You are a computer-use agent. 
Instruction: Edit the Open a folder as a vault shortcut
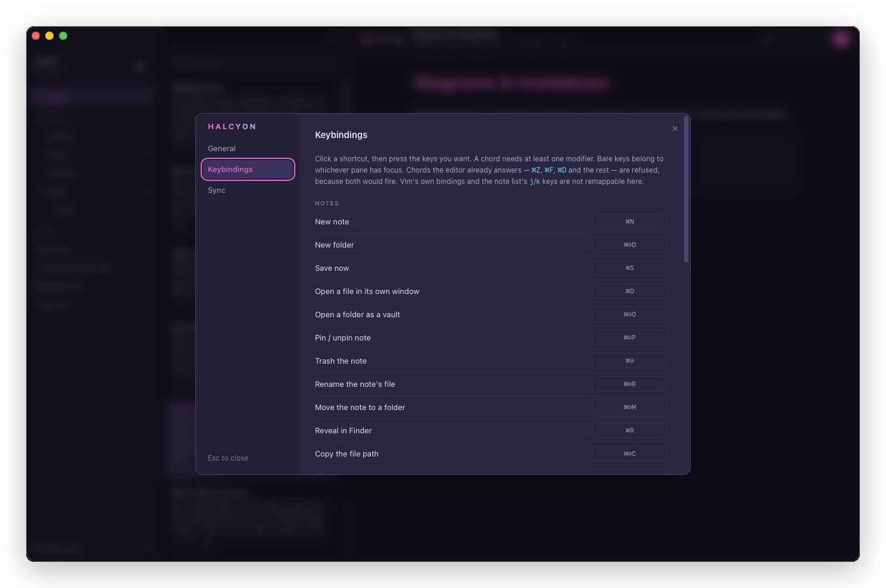coord(629,314)
